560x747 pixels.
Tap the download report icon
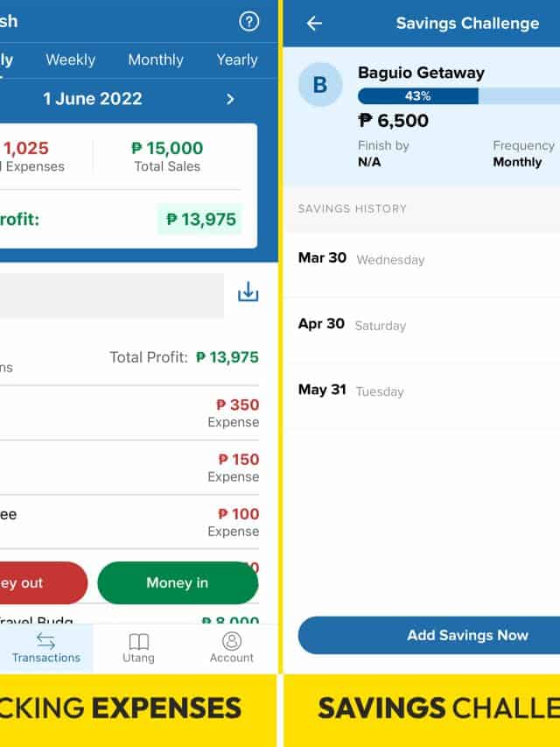248,292
